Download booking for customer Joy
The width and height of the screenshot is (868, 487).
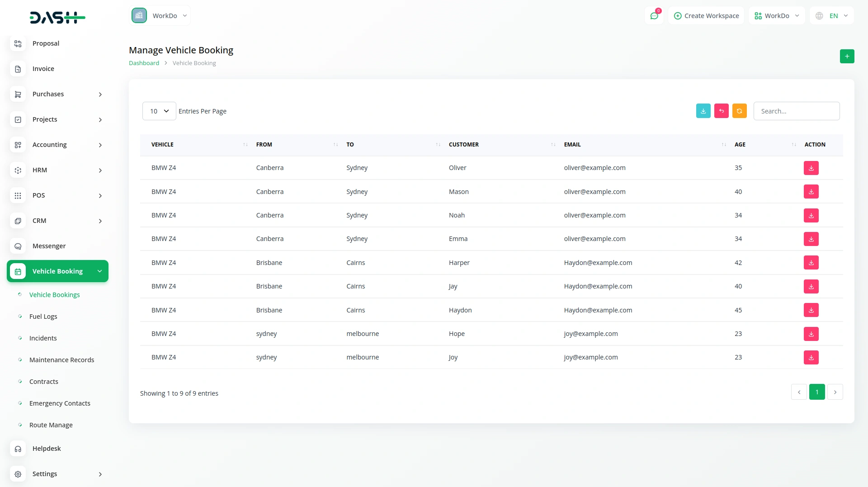(x=811, y=358)
